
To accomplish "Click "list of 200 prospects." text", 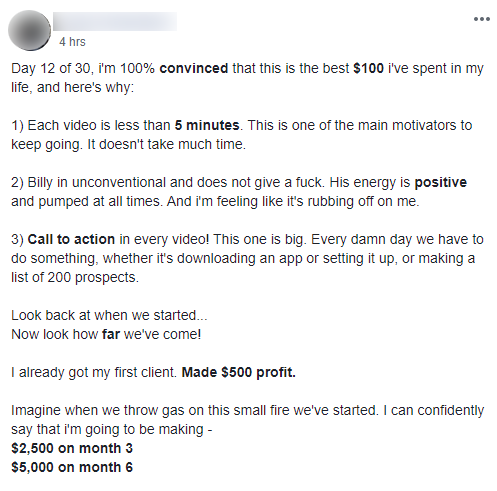I will point(75,277).
